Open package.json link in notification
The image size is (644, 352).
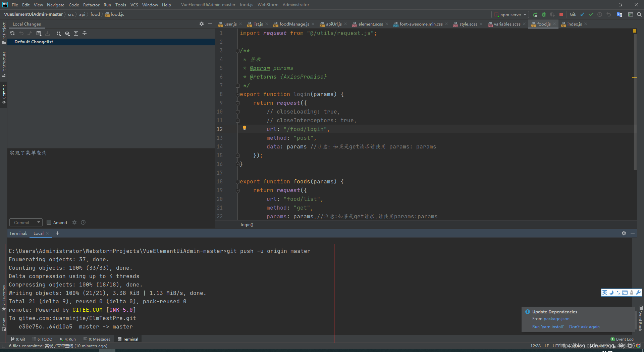coord(556,319)
